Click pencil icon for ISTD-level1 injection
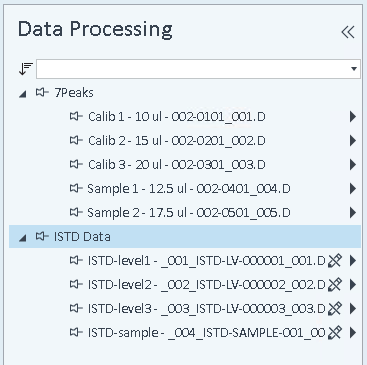The height and width of the screenshot is (365, 367). [335, 260]
